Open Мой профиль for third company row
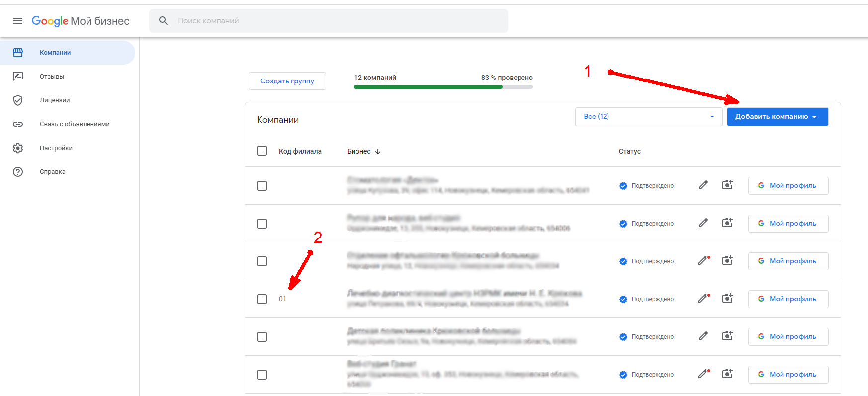Screen dimensions: 868x396 click(x=788, y=261)
